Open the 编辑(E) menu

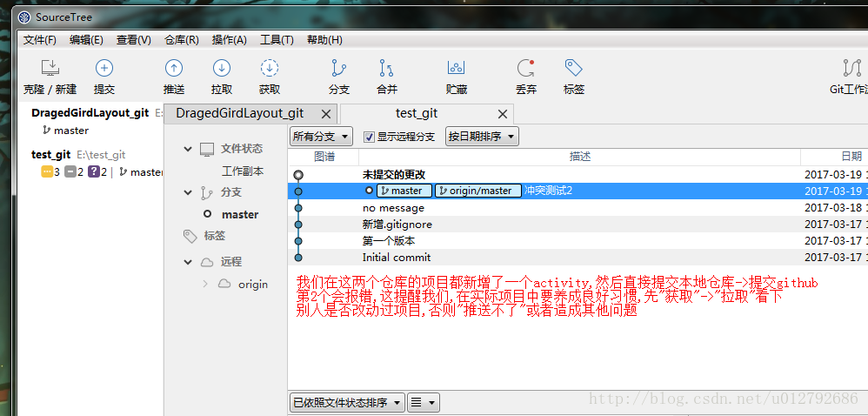(x=86, y=40)
